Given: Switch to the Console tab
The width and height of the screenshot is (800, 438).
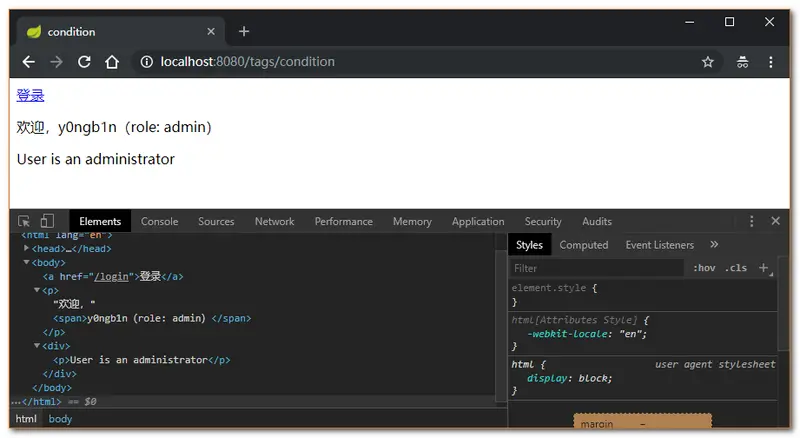Looking at the screenshot, I should click(x=159, y=221).
